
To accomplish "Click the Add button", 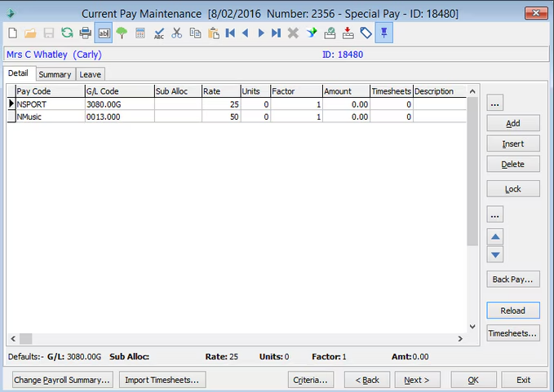I will [512, 123].
